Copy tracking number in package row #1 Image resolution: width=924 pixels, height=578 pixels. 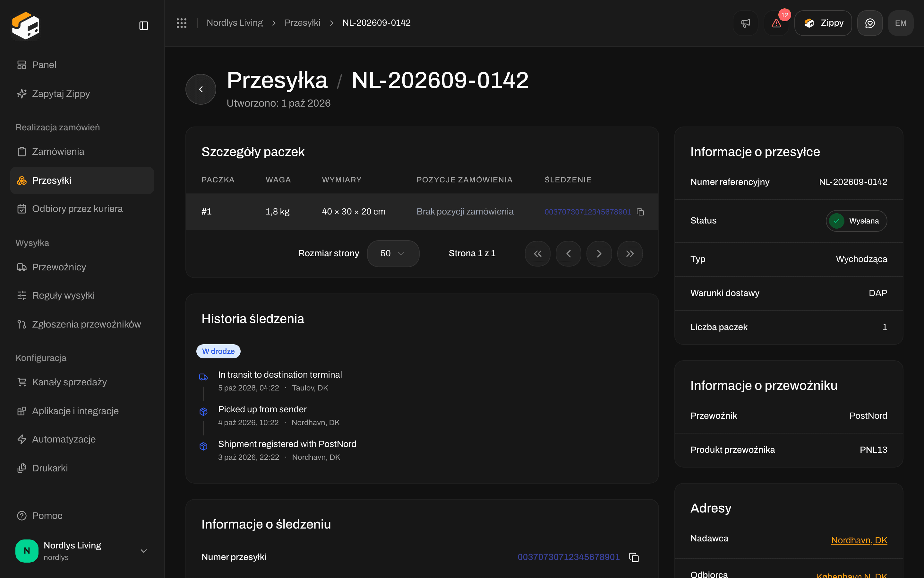(x=640, y=212)
